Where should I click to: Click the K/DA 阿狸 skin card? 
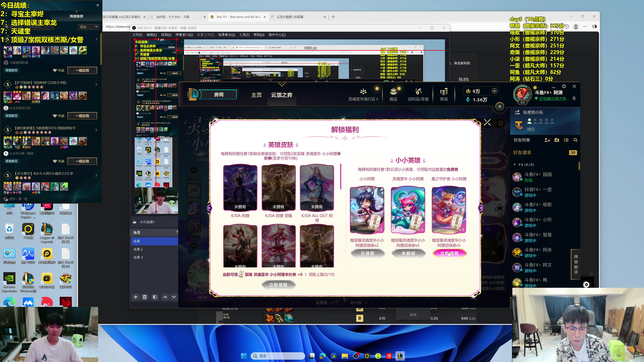pos(240,188)
